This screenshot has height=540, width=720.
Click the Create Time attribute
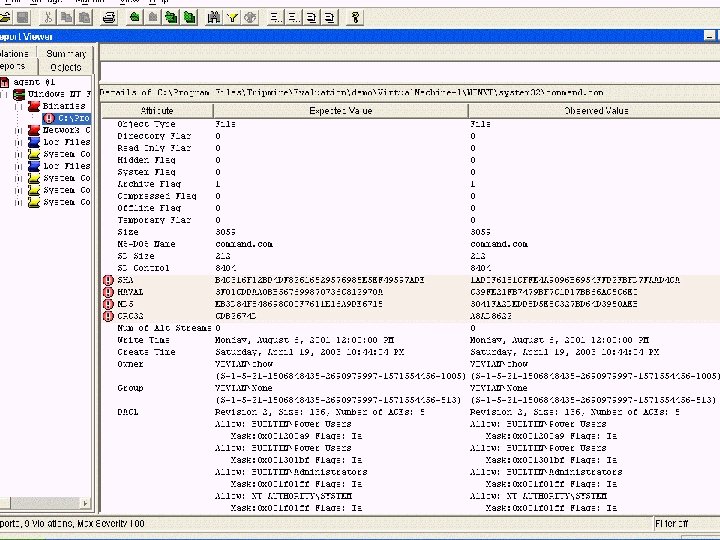[x=146, y=352]
